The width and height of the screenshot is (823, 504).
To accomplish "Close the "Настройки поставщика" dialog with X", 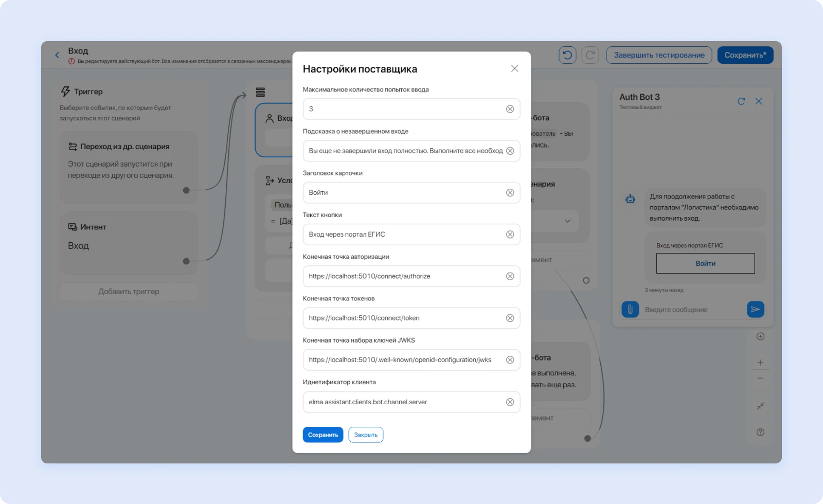I will coord(514,68).
